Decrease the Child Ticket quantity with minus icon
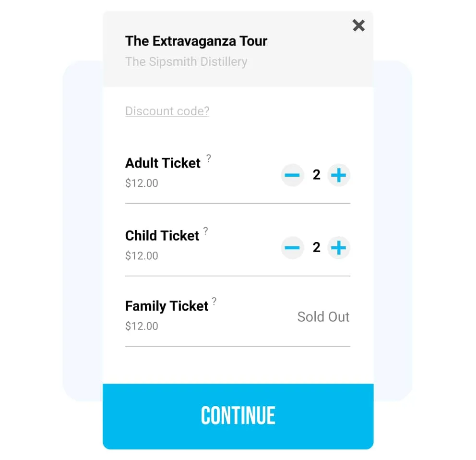The height and width of the screenshot is (460, 476). coord(293,248)
